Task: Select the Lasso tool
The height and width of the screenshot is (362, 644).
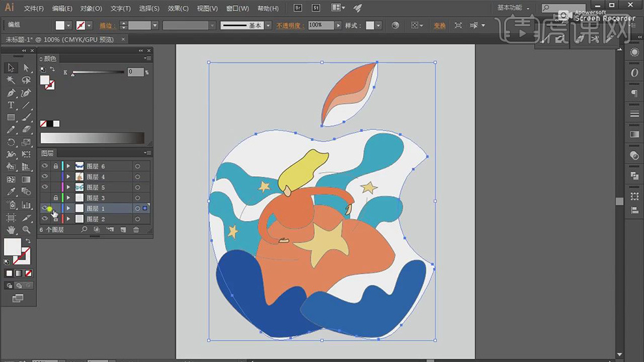Action: pos(26,80)
